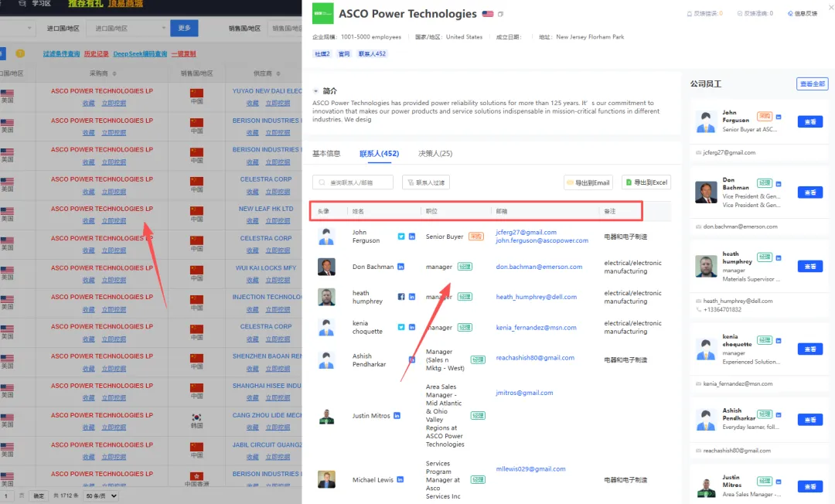Open Justin Mitros's LinkedIn icon in contacts table
Screen dimensions: 835x504
[x=397, y=416]
